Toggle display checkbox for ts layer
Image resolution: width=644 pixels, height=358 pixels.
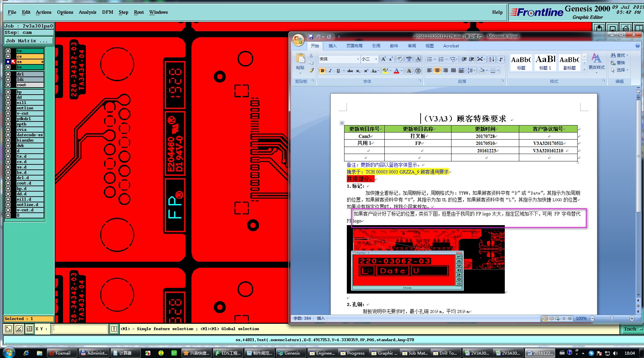[8, 51]
